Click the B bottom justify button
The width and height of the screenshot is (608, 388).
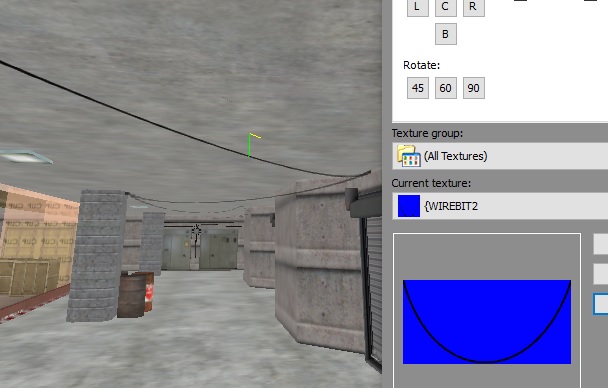pyautogui.click(x=446, y=34)
